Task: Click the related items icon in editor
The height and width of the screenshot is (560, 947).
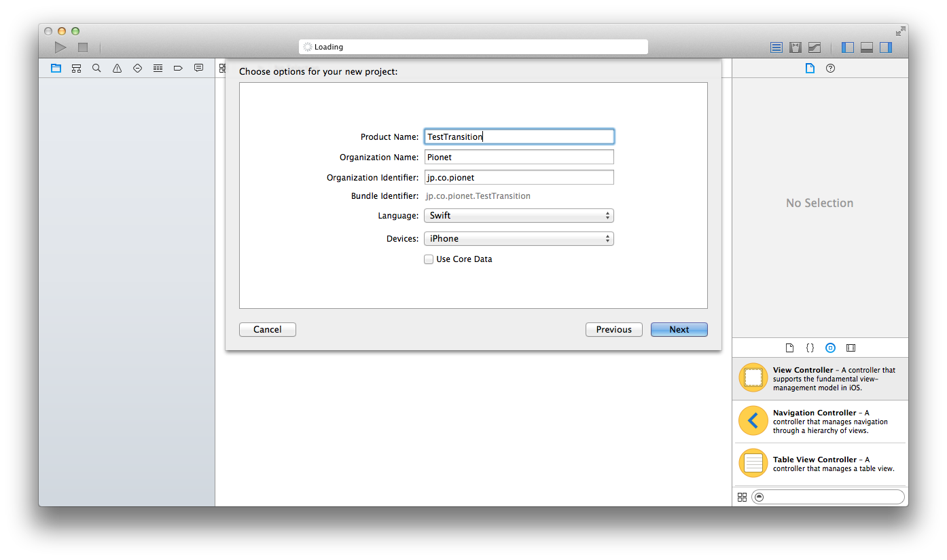Action: 221,68
